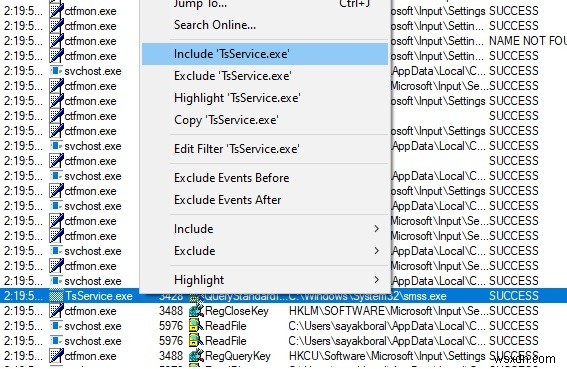Select Exclude Events After
567x369 pixels.
pos(265,200)
